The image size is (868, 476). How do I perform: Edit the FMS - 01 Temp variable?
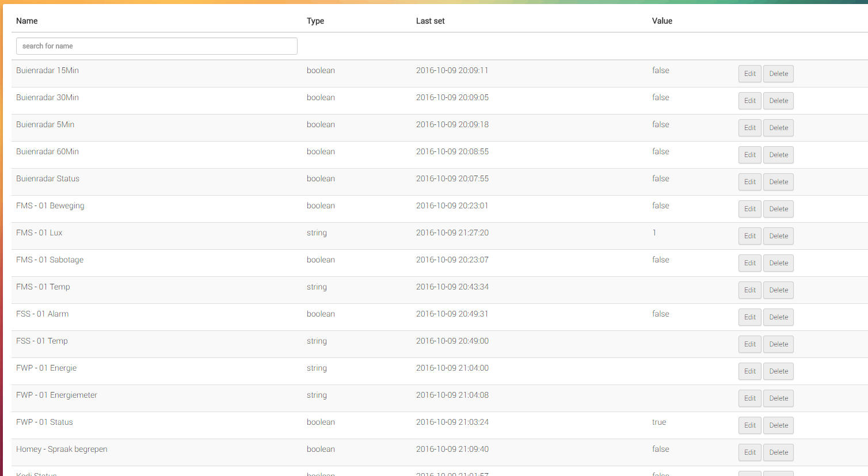click(x=750, y=290)
